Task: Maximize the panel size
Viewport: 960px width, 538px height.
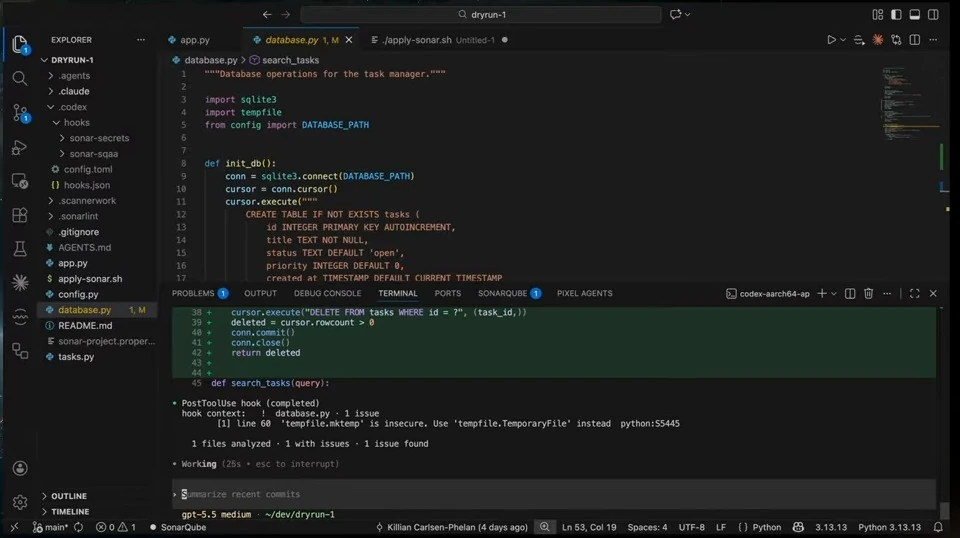Action: [915, 294]
